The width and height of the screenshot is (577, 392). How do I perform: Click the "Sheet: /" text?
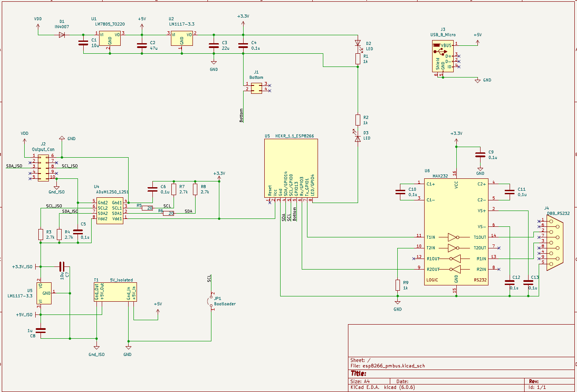360,360
